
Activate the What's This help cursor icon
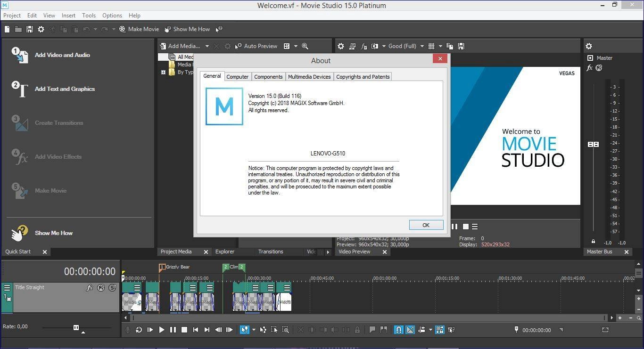(x=219, y=29)
